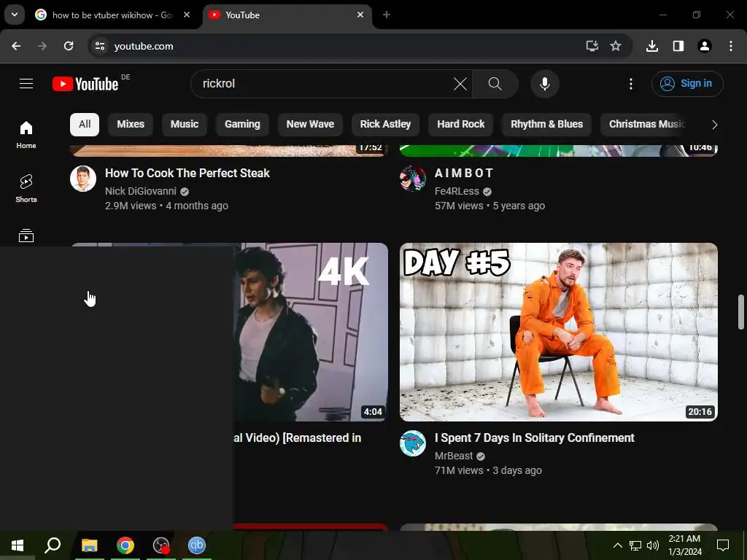Close the Google wikihow search tab
The image size is (747, 560).
(x=187, y=15)
